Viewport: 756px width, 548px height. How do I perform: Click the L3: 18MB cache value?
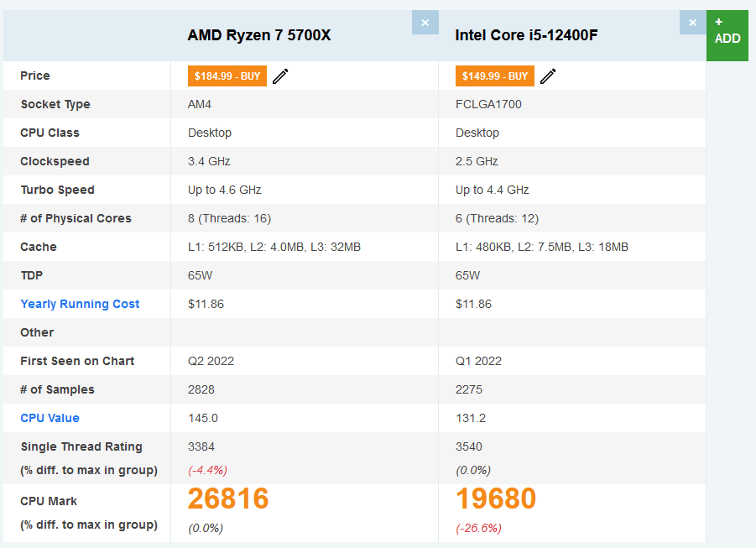coord(602,247)
